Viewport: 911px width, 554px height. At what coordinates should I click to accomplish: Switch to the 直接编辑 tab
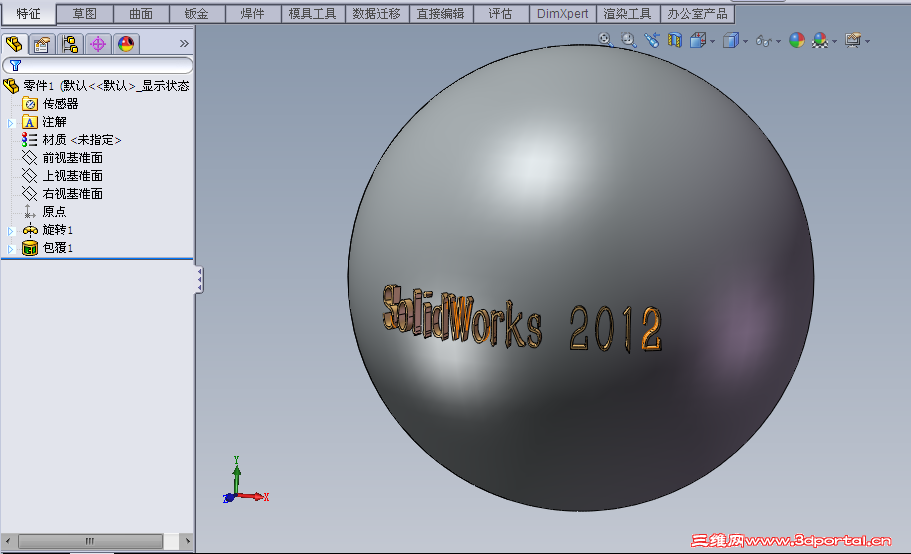click(441, 14)
